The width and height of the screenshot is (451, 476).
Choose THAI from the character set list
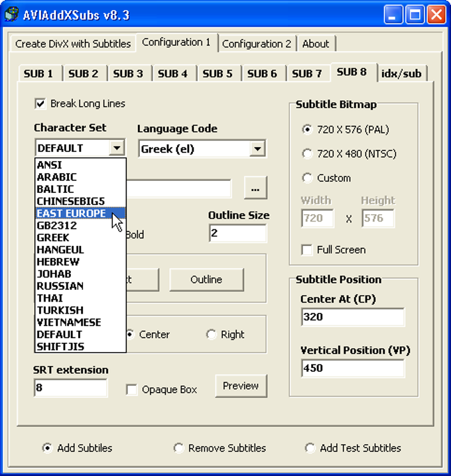(x=80, y=298)
